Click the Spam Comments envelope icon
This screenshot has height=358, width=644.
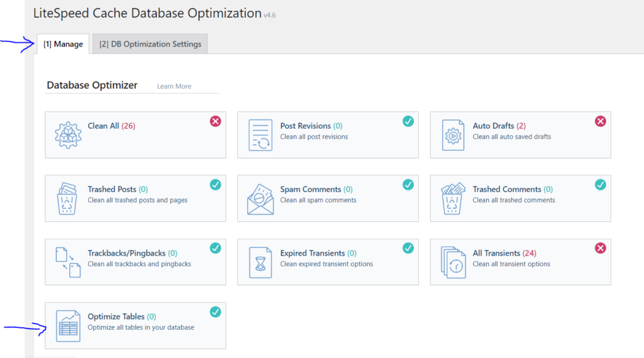coord(260,199)
